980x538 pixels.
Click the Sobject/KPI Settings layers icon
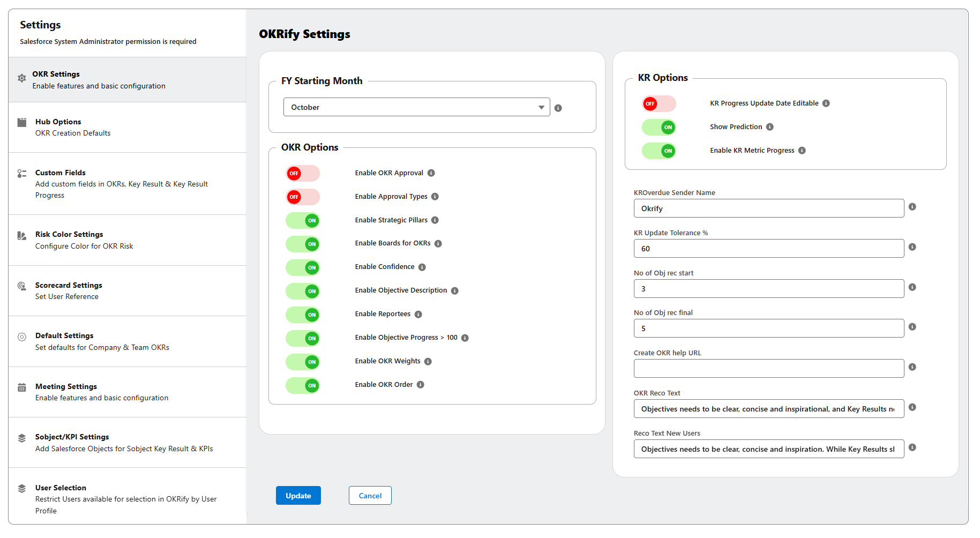22,438
